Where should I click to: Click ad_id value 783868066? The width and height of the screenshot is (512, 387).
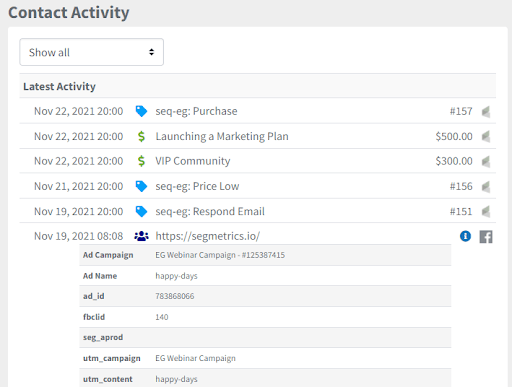pyautogui.click(x=175, y=296)
